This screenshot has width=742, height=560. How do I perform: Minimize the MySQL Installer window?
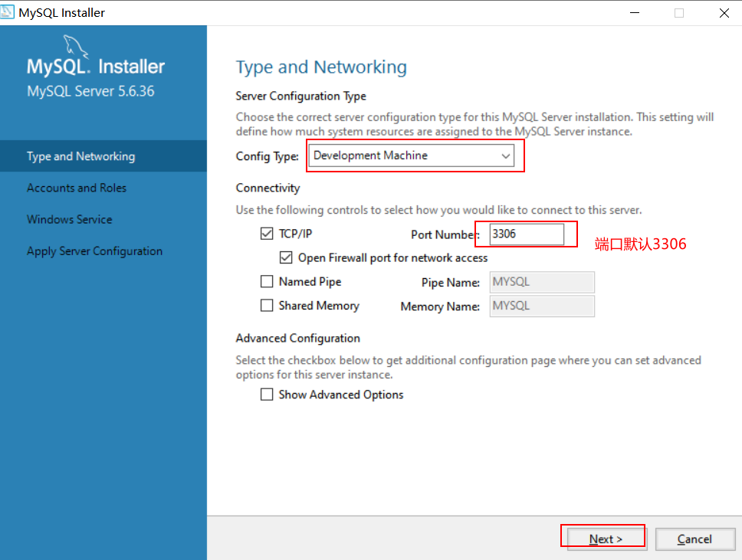(635, 12)
